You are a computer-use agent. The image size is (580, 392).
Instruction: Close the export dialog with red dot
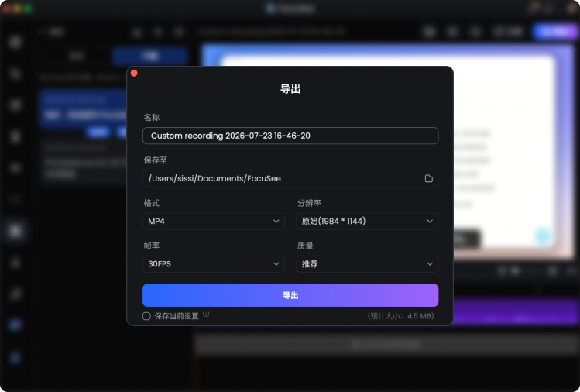[x=134, y=74]
